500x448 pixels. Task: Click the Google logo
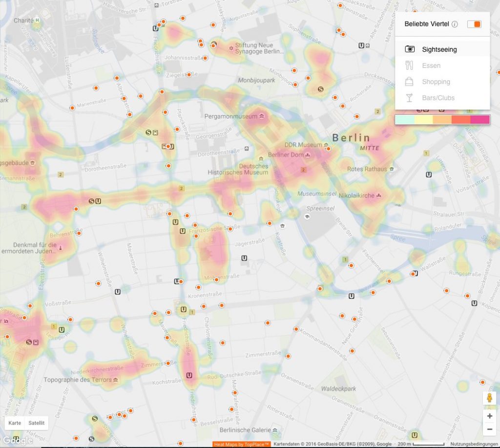pyautogui.click(x=18, y=440)
